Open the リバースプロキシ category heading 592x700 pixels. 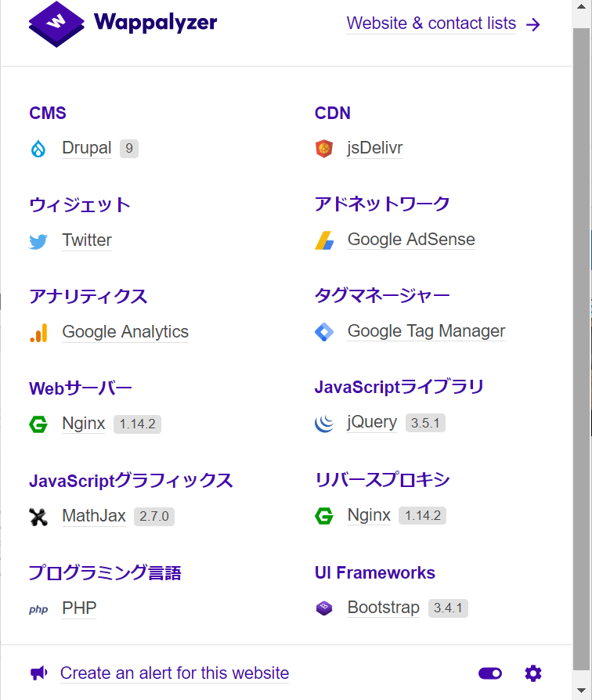pos(382,480)
